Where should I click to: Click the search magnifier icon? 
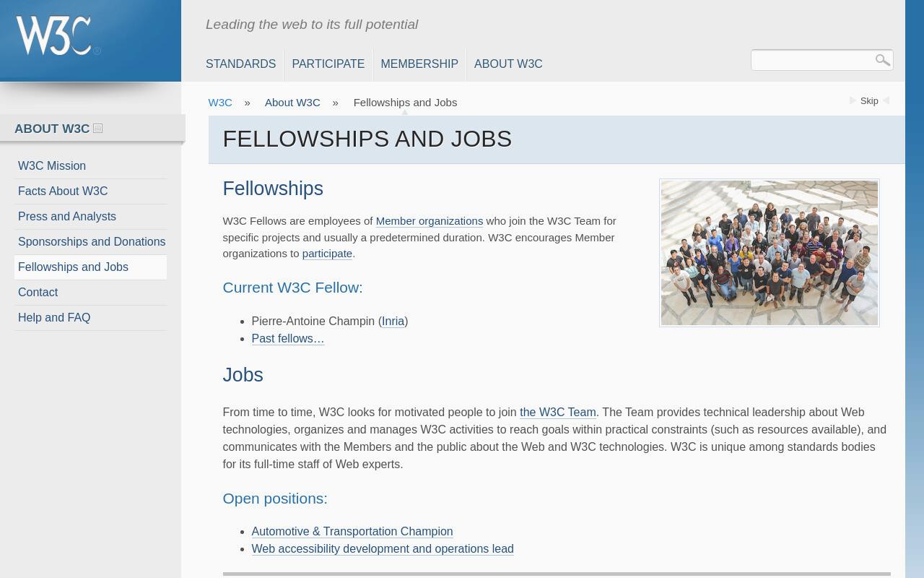[x=882, y=60]
